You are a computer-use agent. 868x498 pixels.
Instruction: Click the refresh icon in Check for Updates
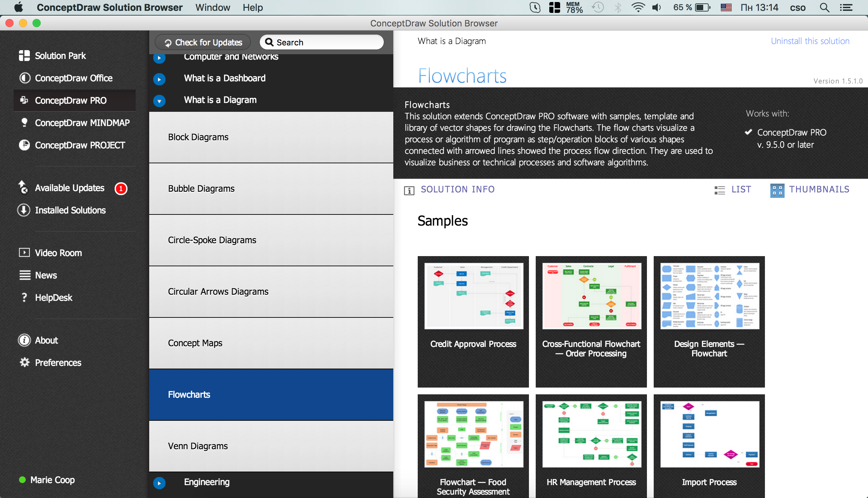coord(168,43)
